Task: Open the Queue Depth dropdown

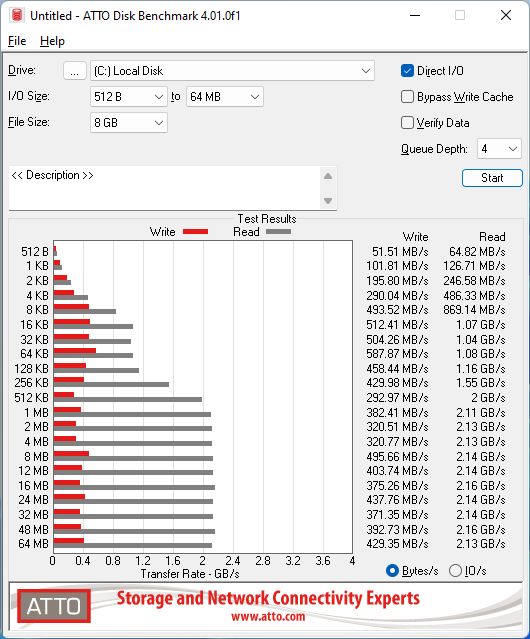Action: (499, 149)
